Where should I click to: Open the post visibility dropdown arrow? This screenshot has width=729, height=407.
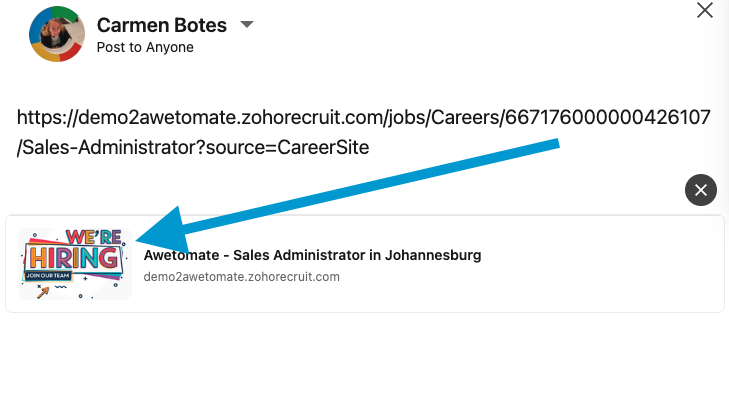click(248, 24)
